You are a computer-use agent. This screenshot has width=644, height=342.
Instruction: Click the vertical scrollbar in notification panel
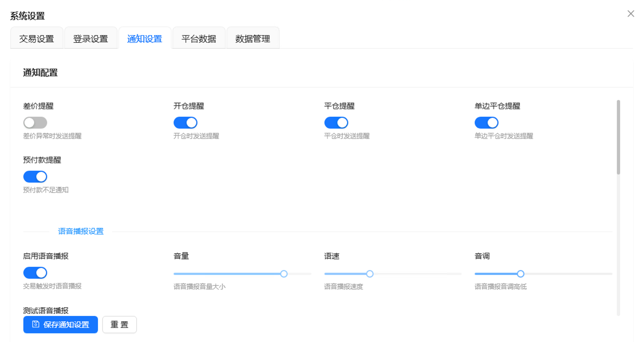(x=618, y=137)
